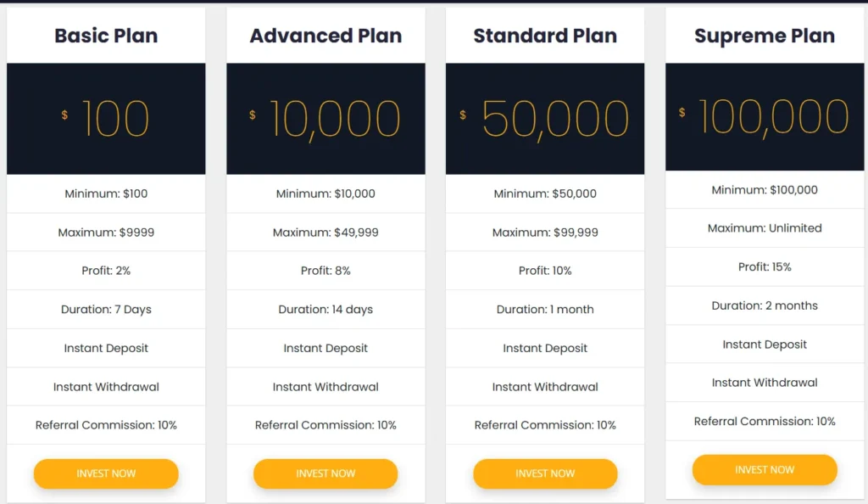Click the Basic Plan heading
Screen dimensions: 868x504
coord(106,36)
